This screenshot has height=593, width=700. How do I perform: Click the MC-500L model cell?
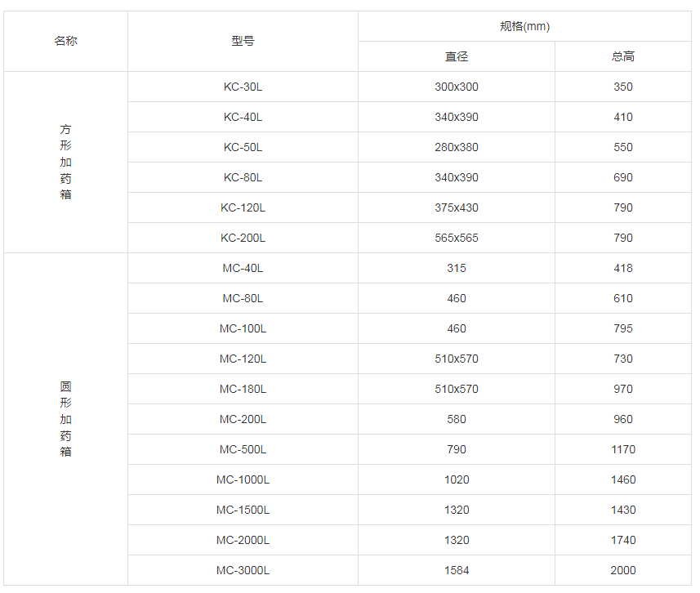point(243,449)
